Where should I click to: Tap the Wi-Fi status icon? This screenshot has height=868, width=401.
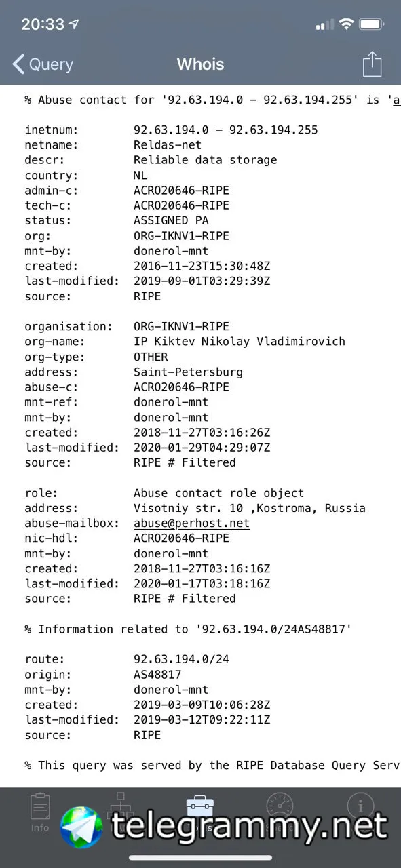click(x=347, y=24)
